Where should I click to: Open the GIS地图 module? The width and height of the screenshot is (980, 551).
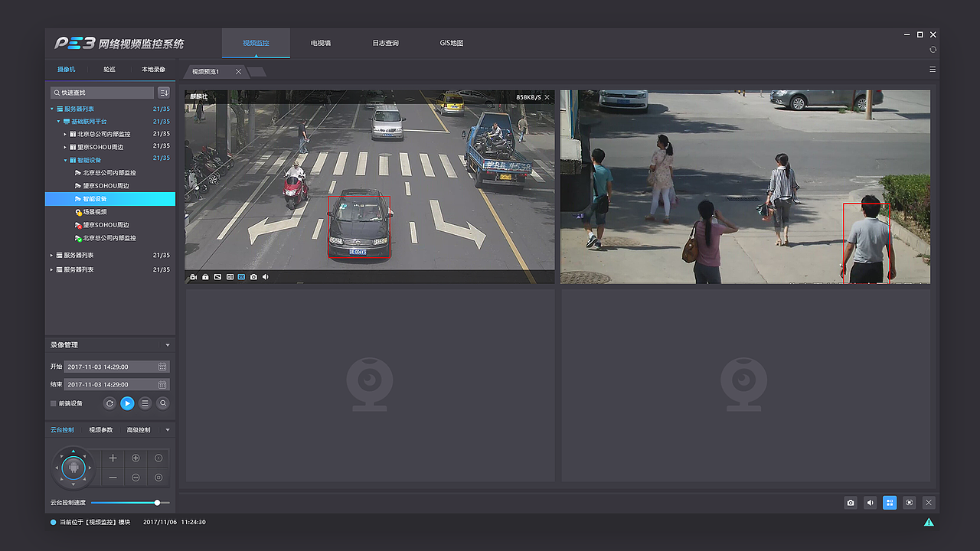[x=452, y=43]
